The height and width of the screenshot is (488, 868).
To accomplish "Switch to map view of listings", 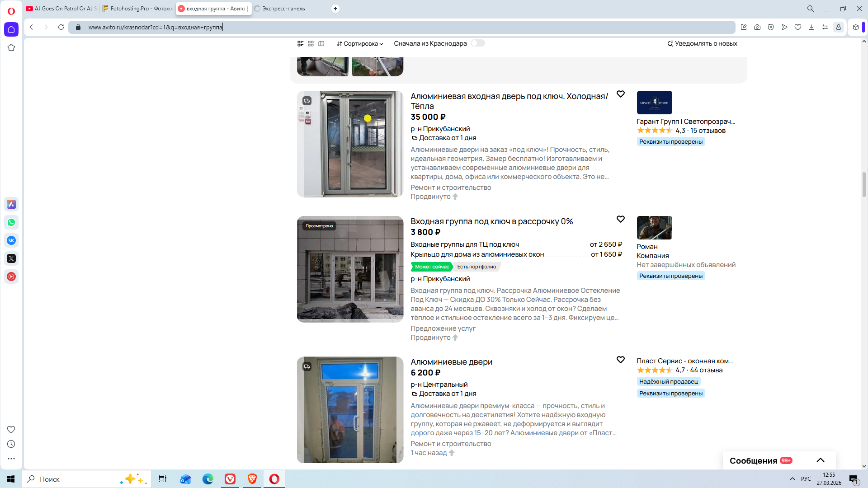I will click(x=321, y=43).
